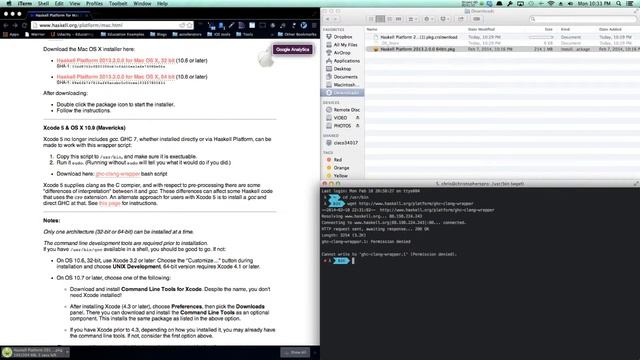
Task: Open the Chrome hamburger menu
Action: (314, 25)
